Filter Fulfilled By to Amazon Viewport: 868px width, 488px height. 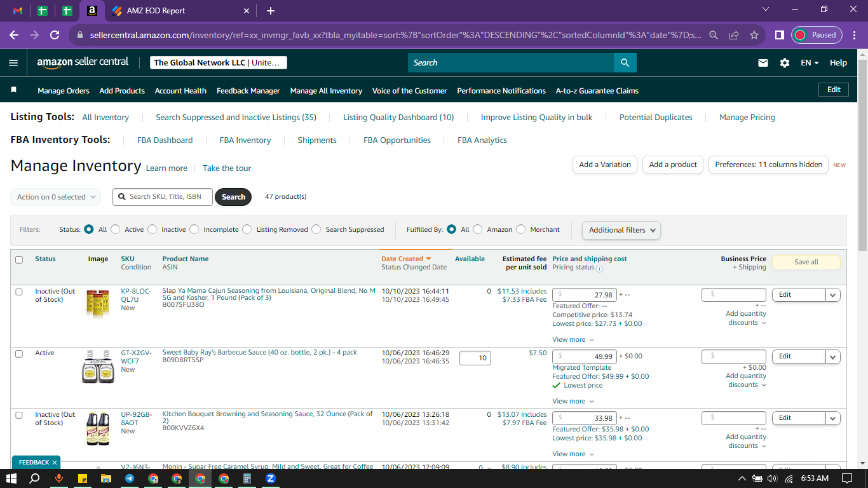(x=478, y=229)
